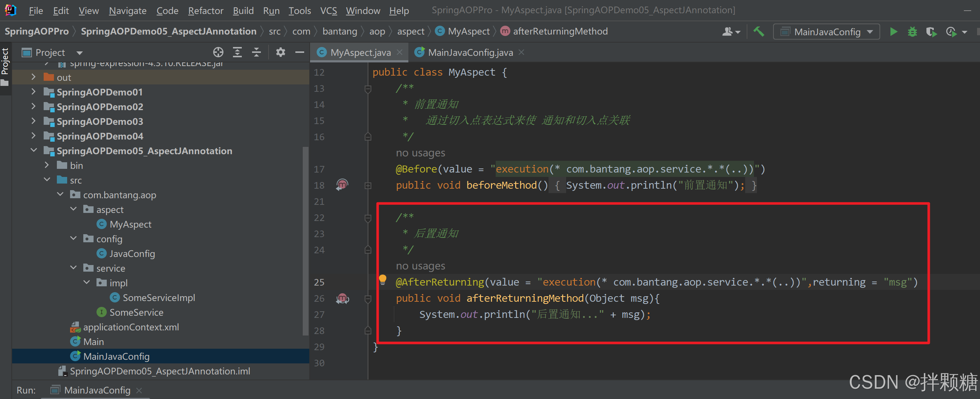Click gutter advice icon beside beforeMethod
Viewport: 980px width, 399px height.
pyautogui.click(x=342, y=185)
